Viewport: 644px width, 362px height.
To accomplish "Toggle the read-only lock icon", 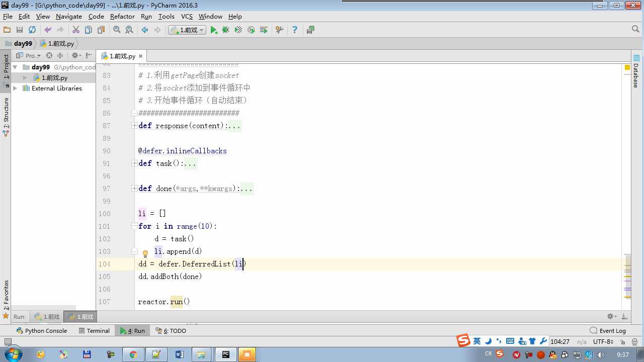I will click(622, 341).
